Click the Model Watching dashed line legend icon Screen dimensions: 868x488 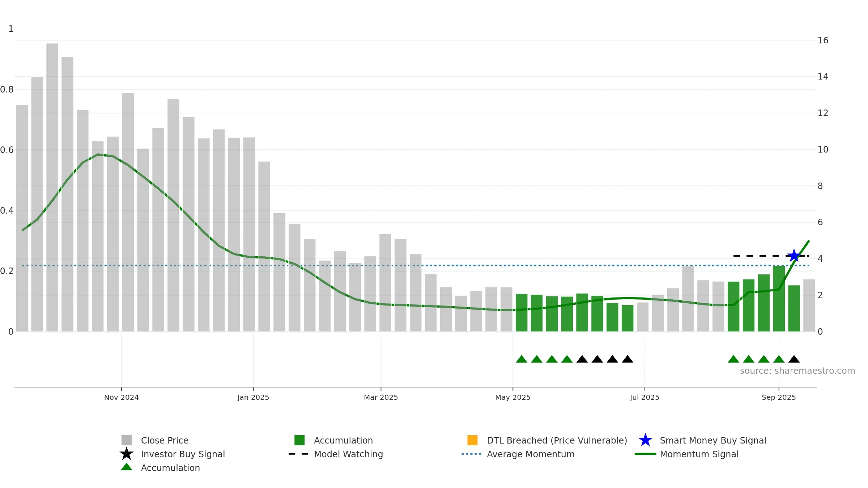tap(298, 454)
